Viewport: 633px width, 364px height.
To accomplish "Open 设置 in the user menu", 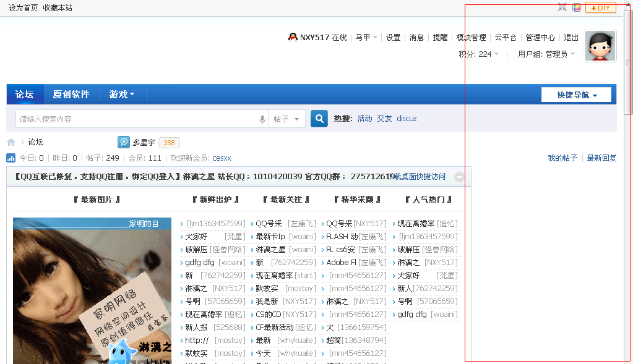I will coord(393,38).
